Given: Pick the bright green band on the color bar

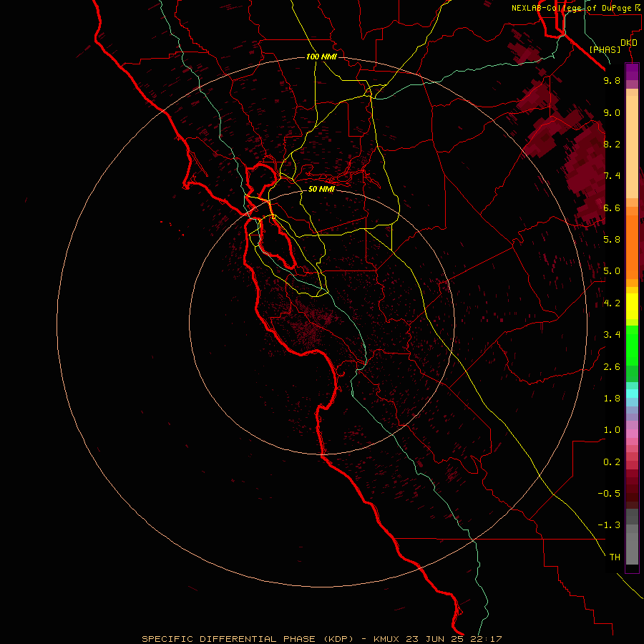Looking at the screenshot, I should (x=632, y=346).
